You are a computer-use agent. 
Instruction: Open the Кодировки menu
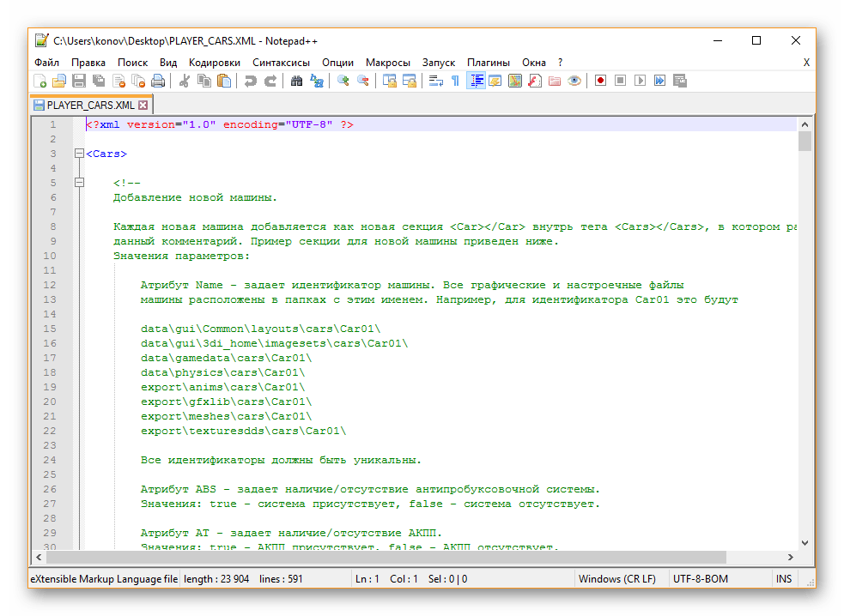pyautogui.click(x=215, y=63)
